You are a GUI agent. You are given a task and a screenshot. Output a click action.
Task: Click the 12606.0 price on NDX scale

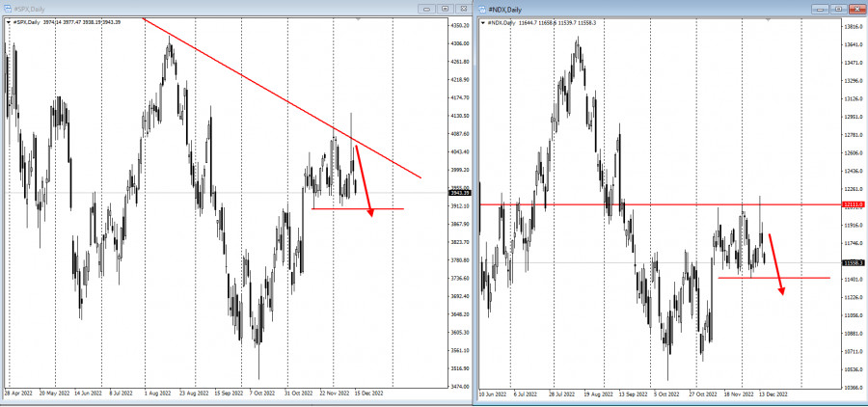854,152
